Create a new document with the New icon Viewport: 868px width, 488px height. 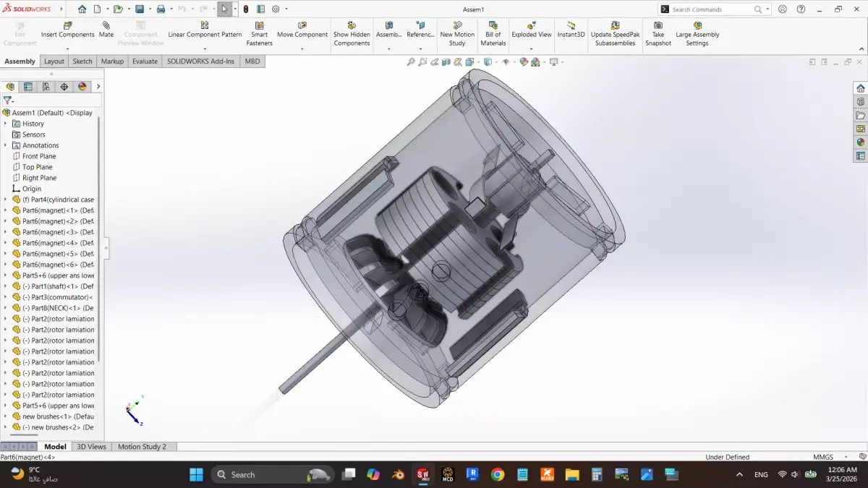point(98,9)
